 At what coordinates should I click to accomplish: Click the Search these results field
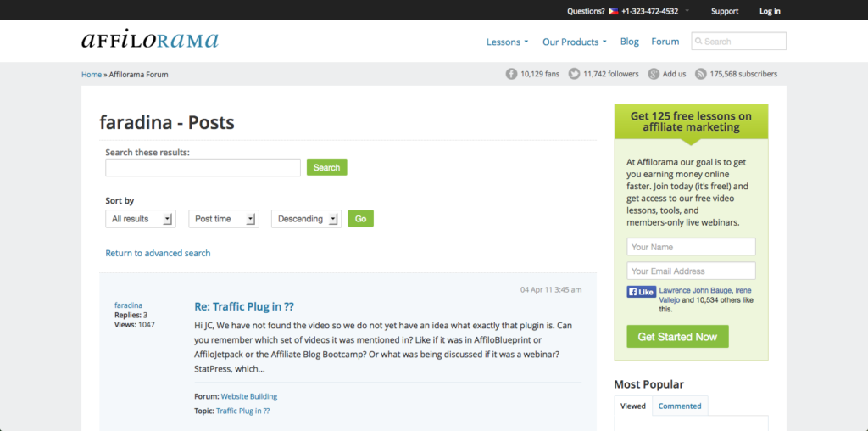coord(203,167)
